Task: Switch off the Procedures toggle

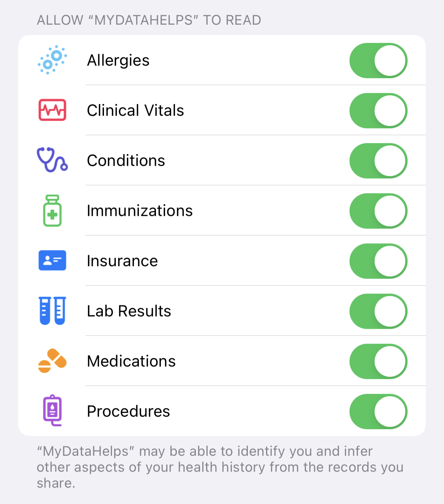Action: [378, 411]
